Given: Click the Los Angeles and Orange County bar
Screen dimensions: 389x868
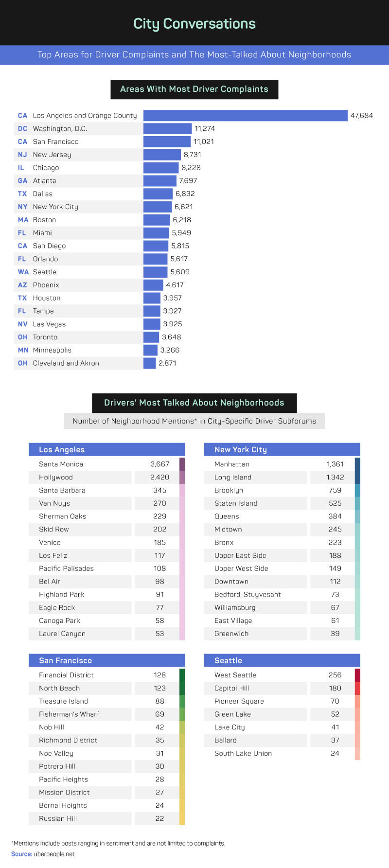Looking at the screenshot, I should pyautogui.click(x=245, y=116).
